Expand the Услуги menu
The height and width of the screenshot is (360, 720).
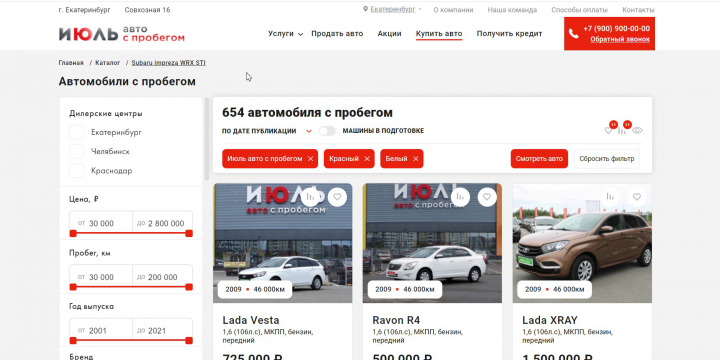[285, 34]
